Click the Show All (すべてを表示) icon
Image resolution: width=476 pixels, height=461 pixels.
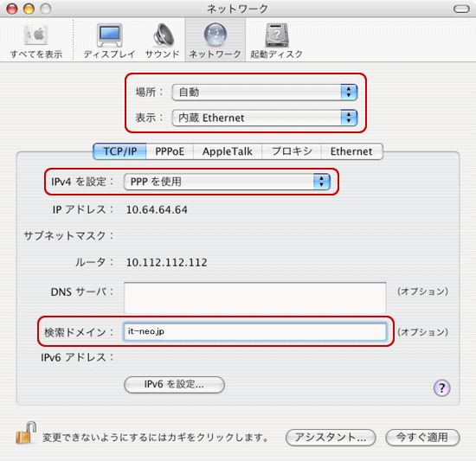tap(35, 35)
